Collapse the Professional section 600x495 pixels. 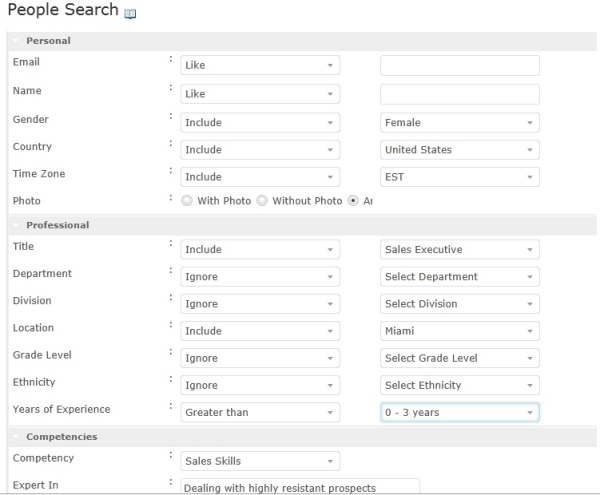coord(16,225)
